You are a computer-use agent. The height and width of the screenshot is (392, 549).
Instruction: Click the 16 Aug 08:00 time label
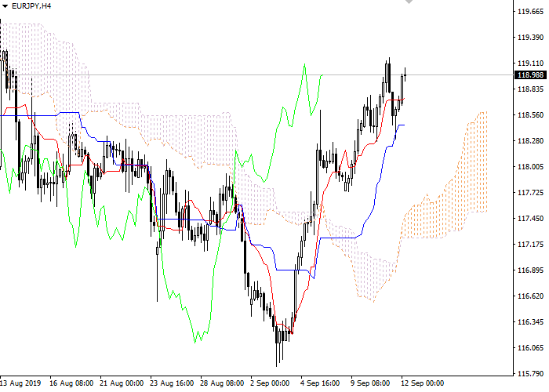pyautogui.click(x=71, y=383)
